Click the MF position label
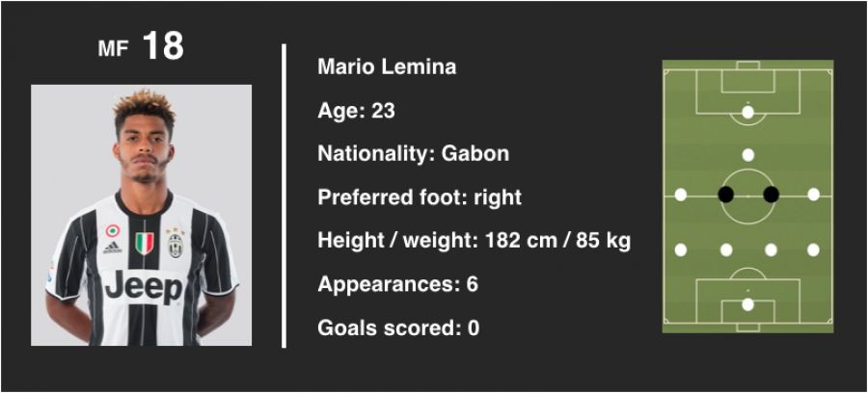868x393 pixels. coord(113,49)
